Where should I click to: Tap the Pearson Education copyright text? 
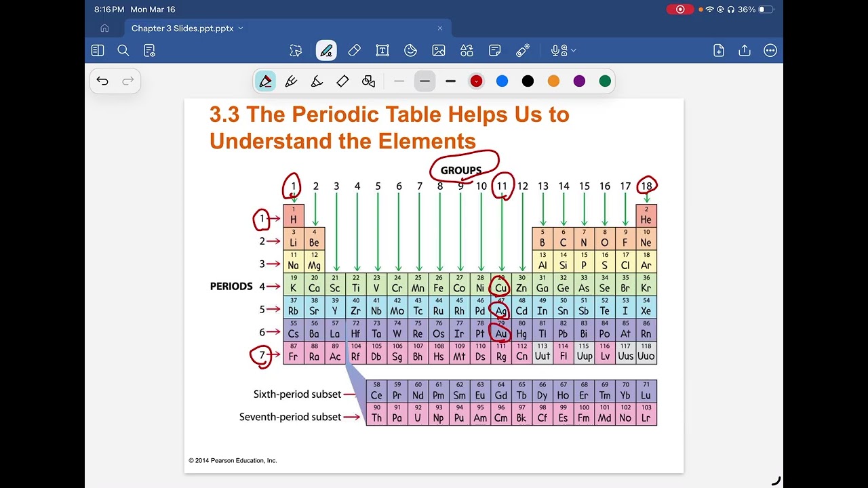[233, 461]
